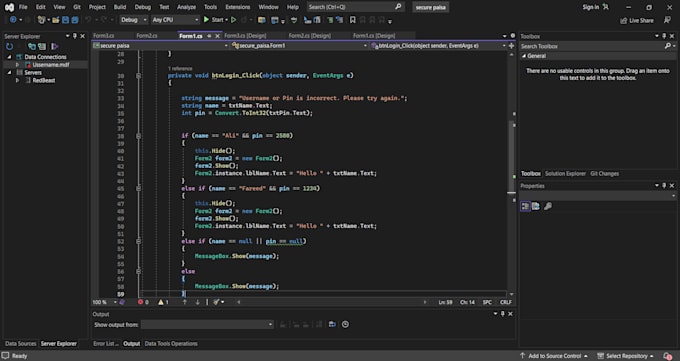This screenshot has width=680, height=361.
Task: Click the Start debugging button
Action: pyautogui.click(x=215, y=20)
